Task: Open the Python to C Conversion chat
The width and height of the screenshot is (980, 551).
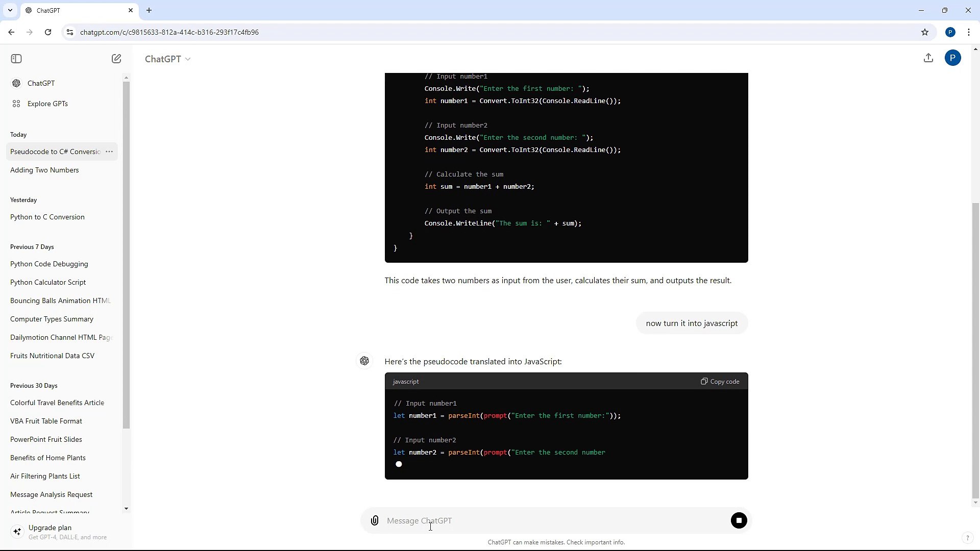Action: (x=47, y=217)
